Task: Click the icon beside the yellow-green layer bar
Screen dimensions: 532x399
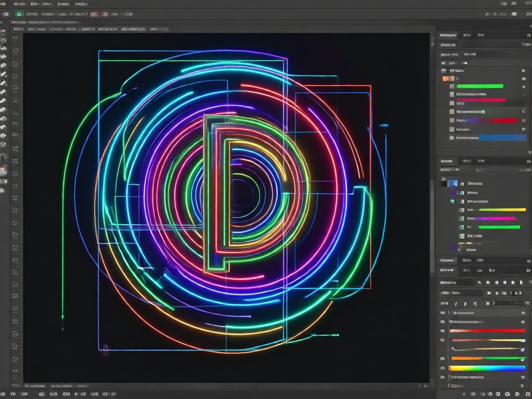Action: click(462, 210)
